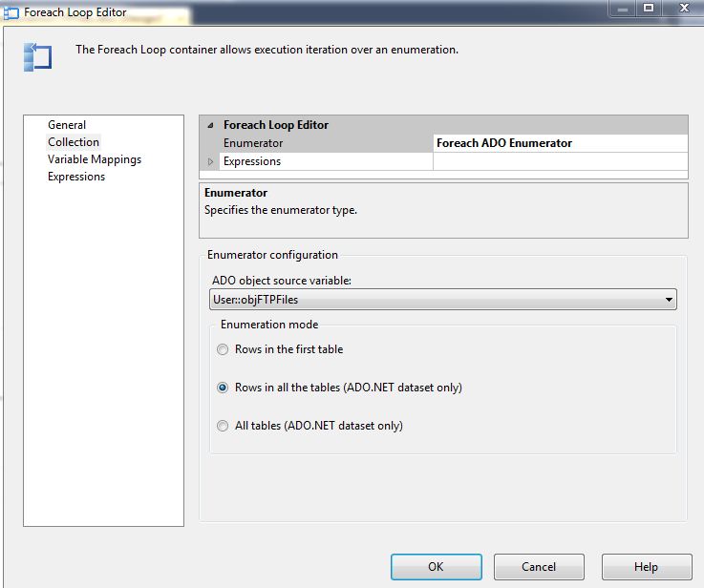The height and width of the screenshot is (588, 704).
Task: Expand the Expressions row in property grid
Action: [211, 161]
